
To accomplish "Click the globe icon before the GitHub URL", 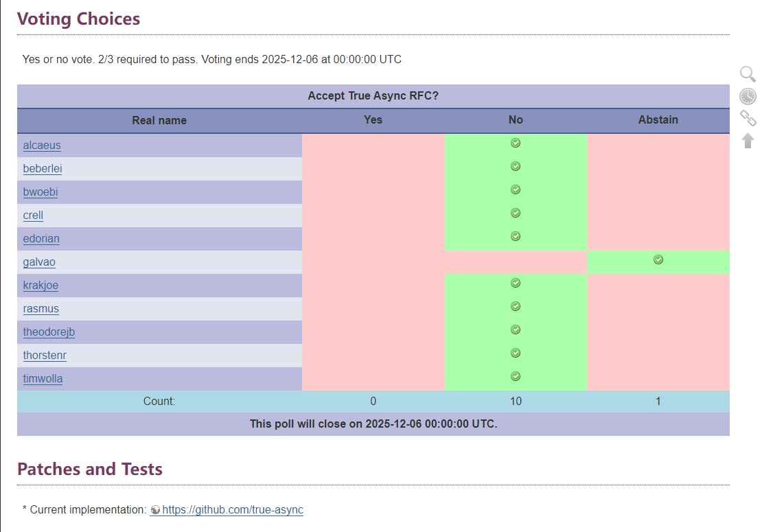I will [x=157, y=510].
